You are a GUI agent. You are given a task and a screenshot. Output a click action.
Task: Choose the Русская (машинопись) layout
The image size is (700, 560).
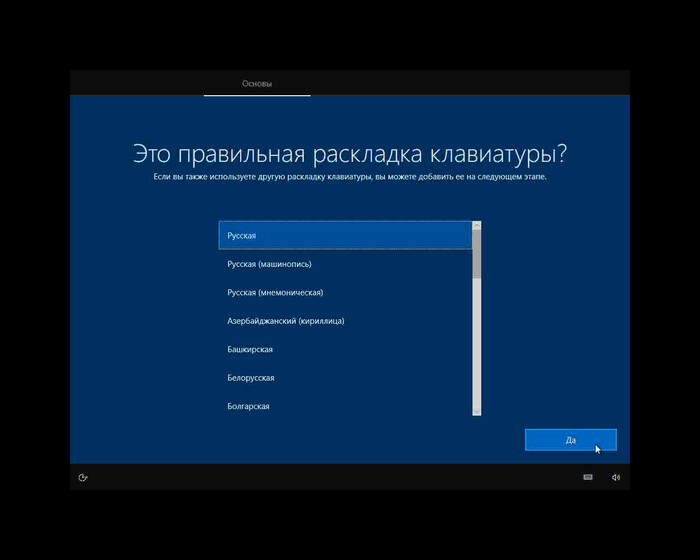(345, 264)
